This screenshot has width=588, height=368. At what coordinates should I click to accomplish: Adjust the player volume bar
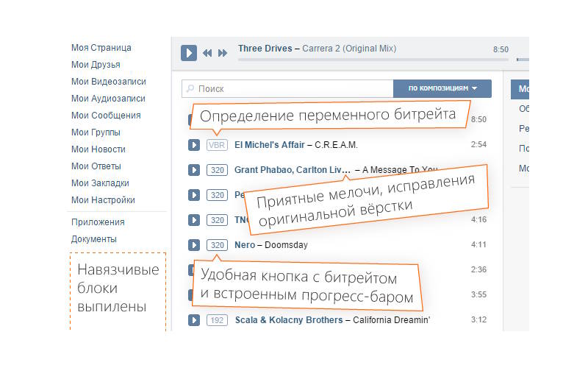click(x=523, y=60)
